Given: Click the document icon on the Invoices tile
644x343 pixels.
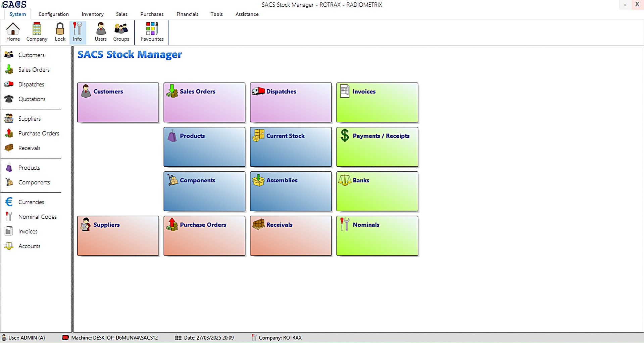Looking at the screenshot, I should tap(345, 91).
